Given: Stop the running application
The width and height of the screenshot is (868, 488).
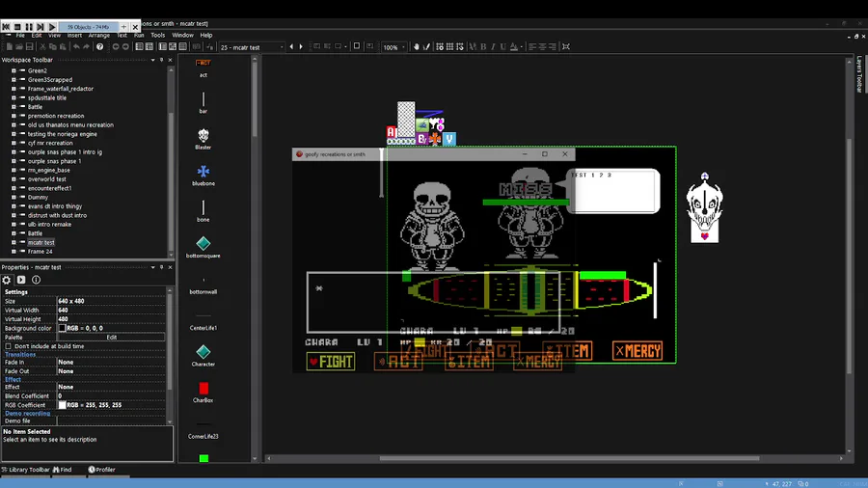Looking at the screenshot, I should point(17,27).
